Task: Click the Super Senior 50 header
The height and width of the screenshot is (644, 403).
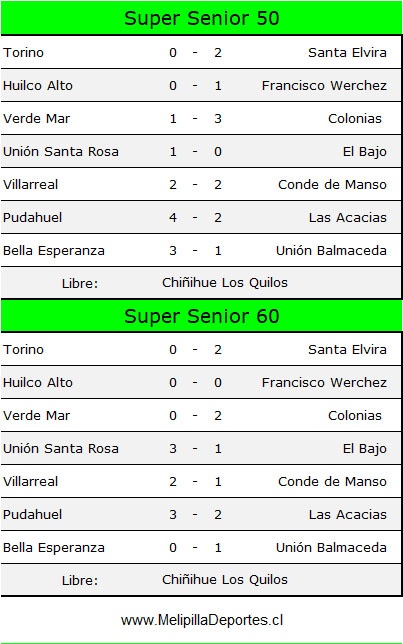Action: pos(201,18)
